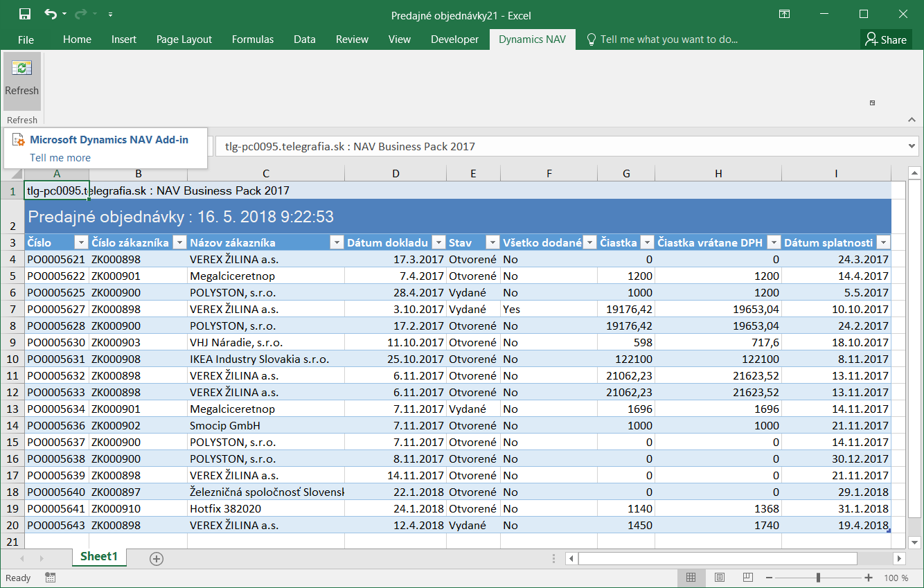Open the Všetko dodané filter dropdown
This screenshot has height=588, width=924.
pos(589,242)
